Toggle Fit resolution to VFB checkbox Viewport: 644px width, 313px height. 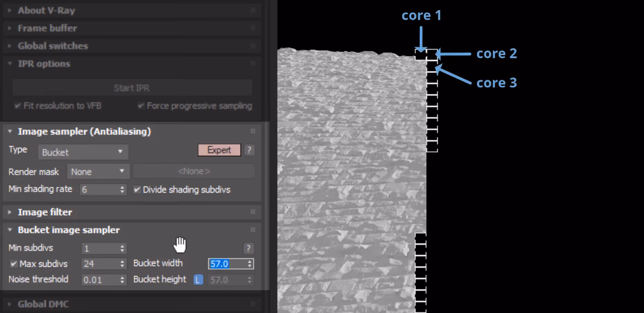pyautogui.click(x=17, y=106)
